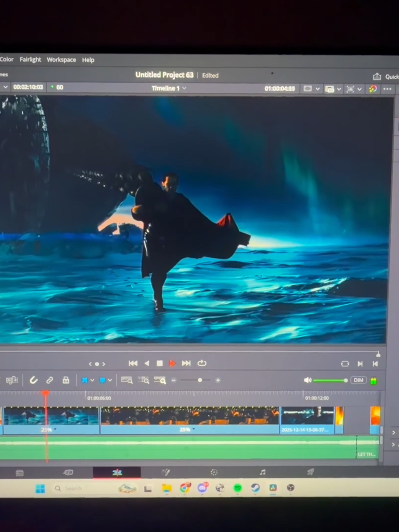Open the Workspace menu
Screen dimensions: 399x532
[61, 60]
